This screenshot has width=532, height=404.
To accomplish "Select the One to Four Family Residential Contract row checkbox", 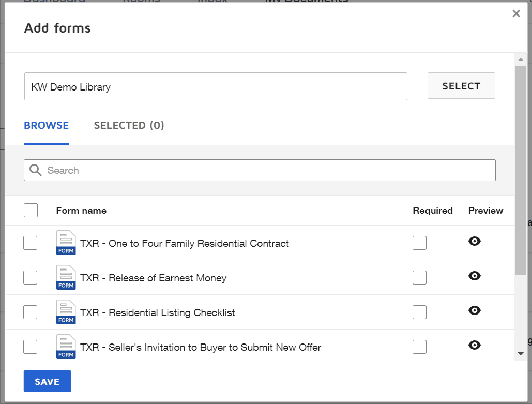I will point(30,243).
